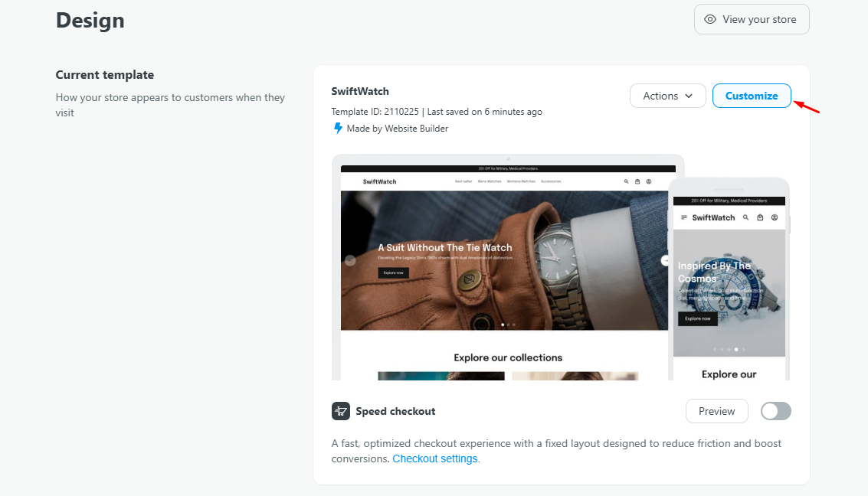This screenshot has height=496, width=868.
Task: Click the Customize button
Action: [x=752, y=96]
